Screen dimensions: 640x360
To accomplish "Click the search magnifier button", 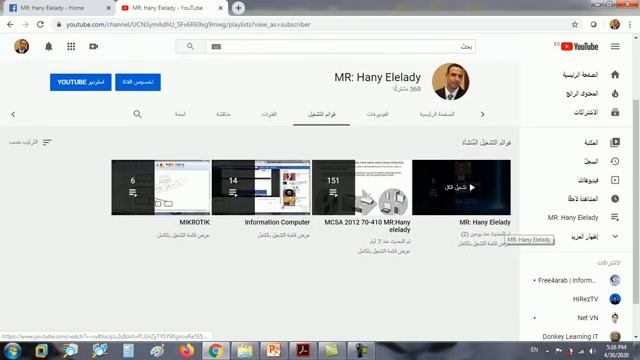I will tap(190, 47).
